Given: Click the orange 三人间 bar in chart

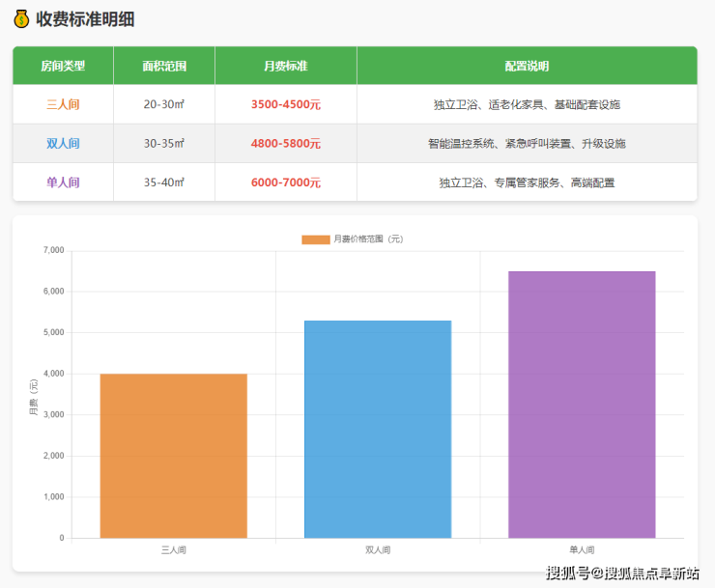Looking at the screenshot, I should (174, 455).
